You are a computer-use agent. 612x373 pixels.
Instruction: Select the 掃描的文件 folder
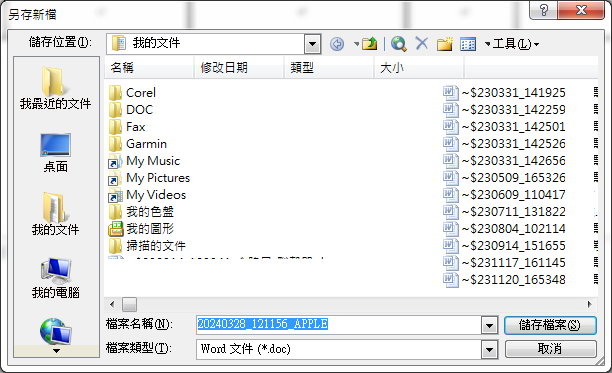click(147, 246)
